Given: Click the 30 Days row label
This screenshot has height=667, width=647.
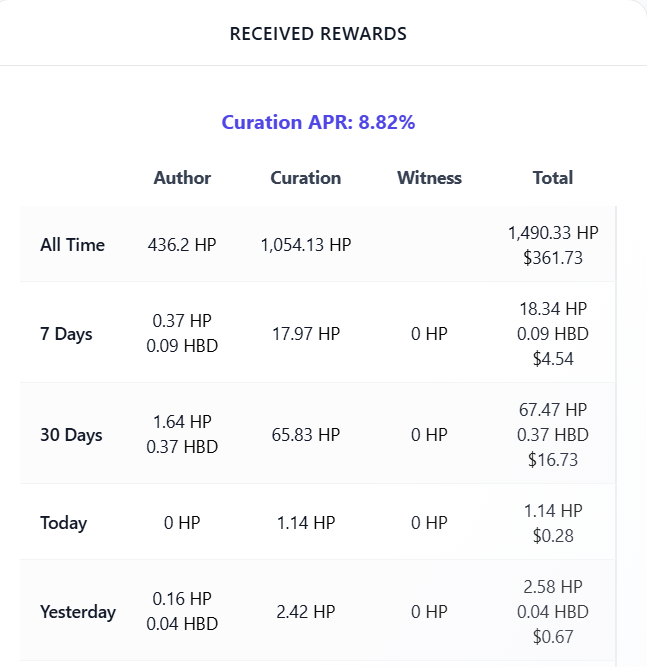Looking at the screenshot, I should pyautogui.click(x=71, y=435).
